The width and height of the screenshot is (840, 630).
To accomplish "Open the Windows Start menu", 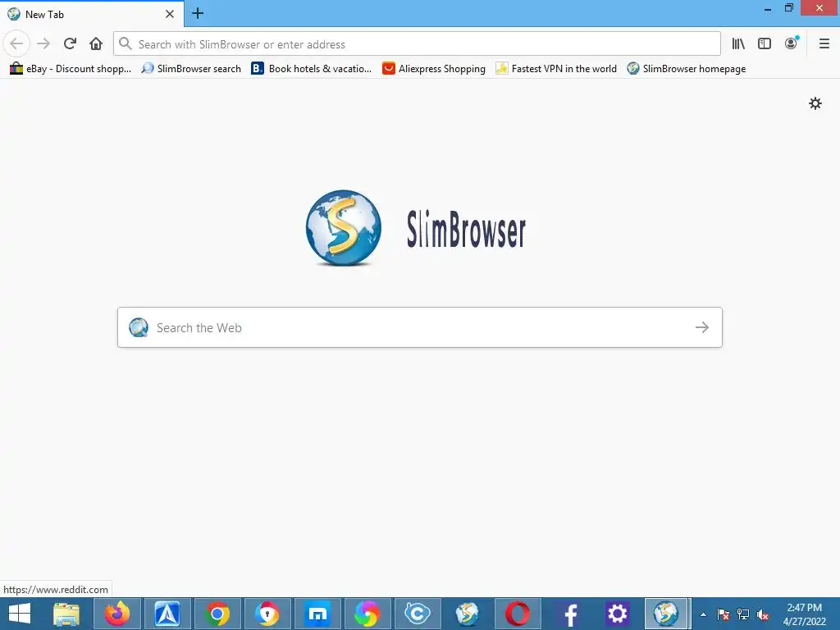I will pos(20,614).
